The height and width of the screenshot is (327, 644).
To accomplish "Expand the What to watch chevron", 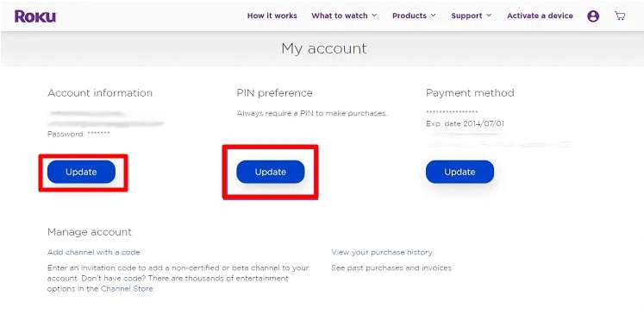I will (x=374, y=16).
